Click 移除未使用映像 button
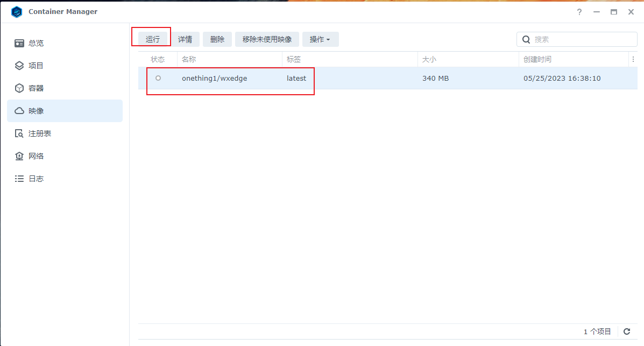 [x=267, y=39]
